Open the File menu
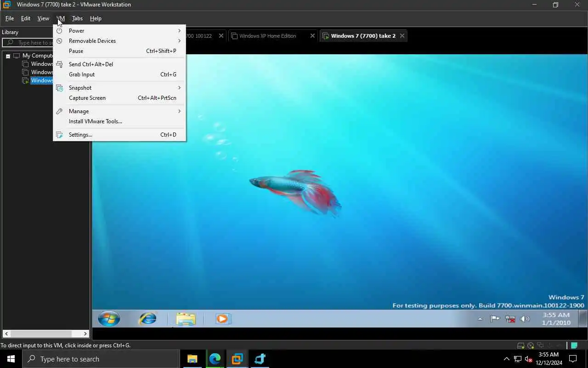 tap(9, 18)
